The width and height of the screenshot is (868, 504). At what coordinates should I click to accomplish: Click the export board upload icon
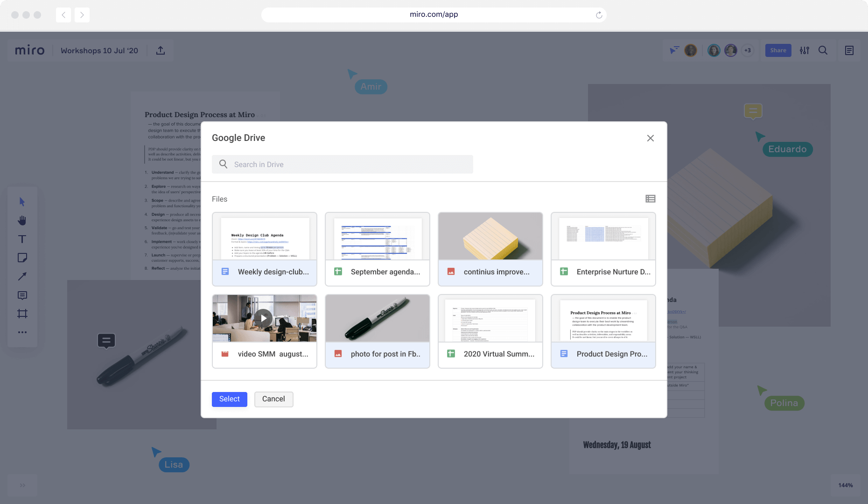pyautogui.click(x=161, y=50)
